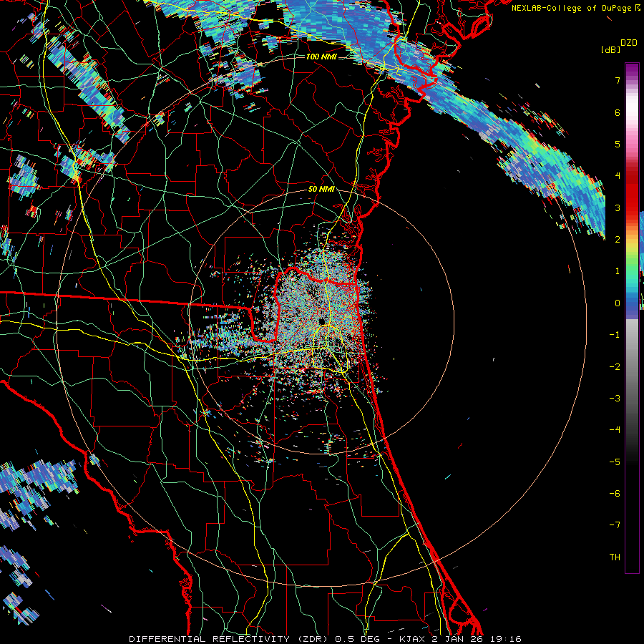Image resolution: width=644 pixels, height=644 pixels.
Task: Click the black radar site dot at ring center
Action: [321, 321]
